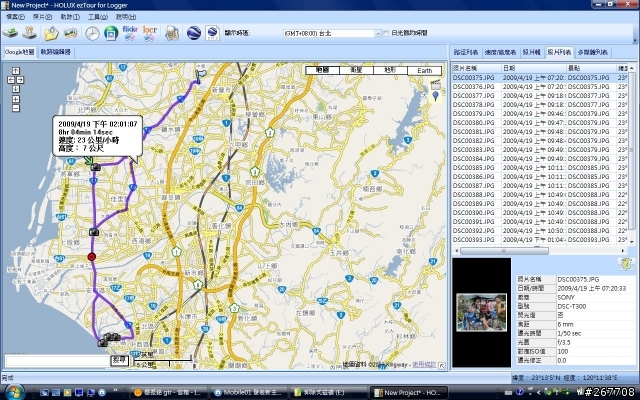The width and height of the screenshot is (640, 400).
Task: Click the trash icon above photo details
Action: coord(626,264)
